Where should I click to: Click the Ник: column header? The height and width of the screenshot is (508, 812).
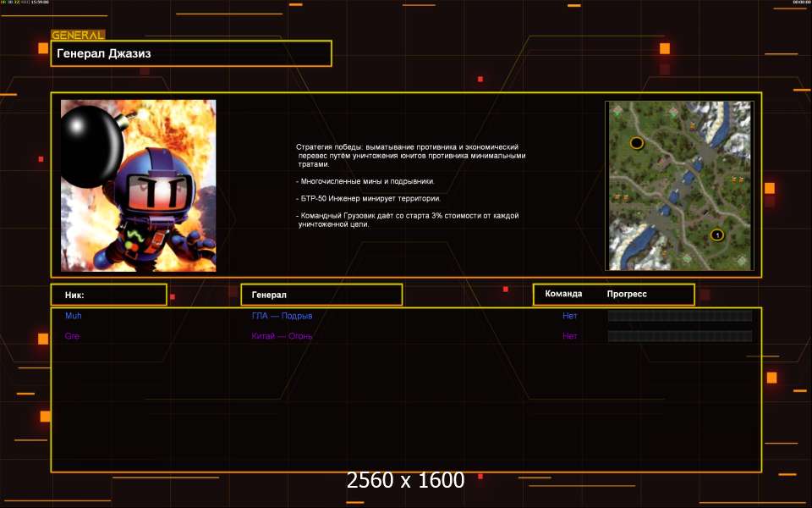[x=108, y=295]
